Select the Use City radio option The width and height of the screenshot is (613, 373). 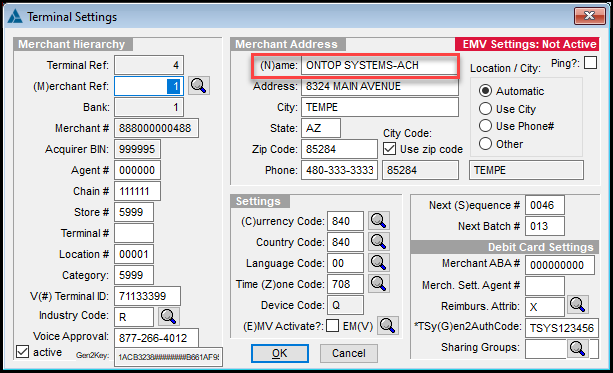click(x=485, y=109)
